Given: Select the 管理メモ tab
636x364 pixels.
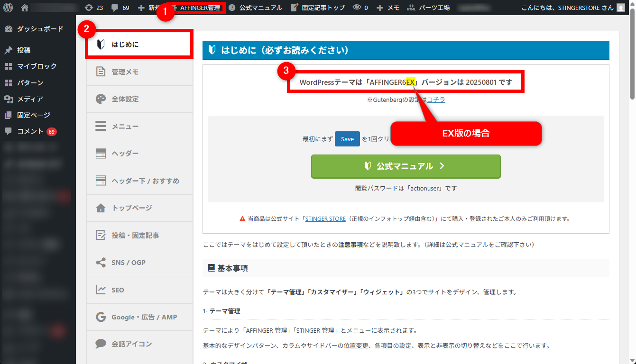Looking at the screenshot, I should pyautogui.click(x=139, y=72).
